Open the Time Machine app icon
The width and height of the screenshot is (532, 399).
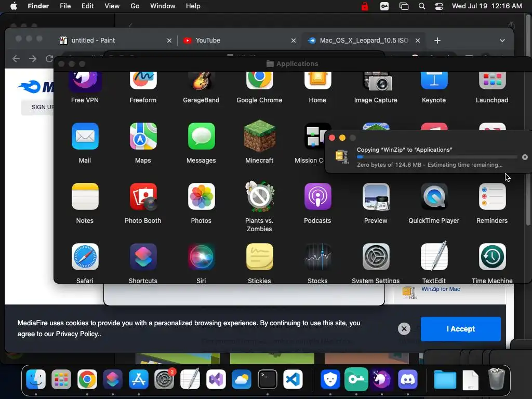pyautogui.click(x=492, y=257)
